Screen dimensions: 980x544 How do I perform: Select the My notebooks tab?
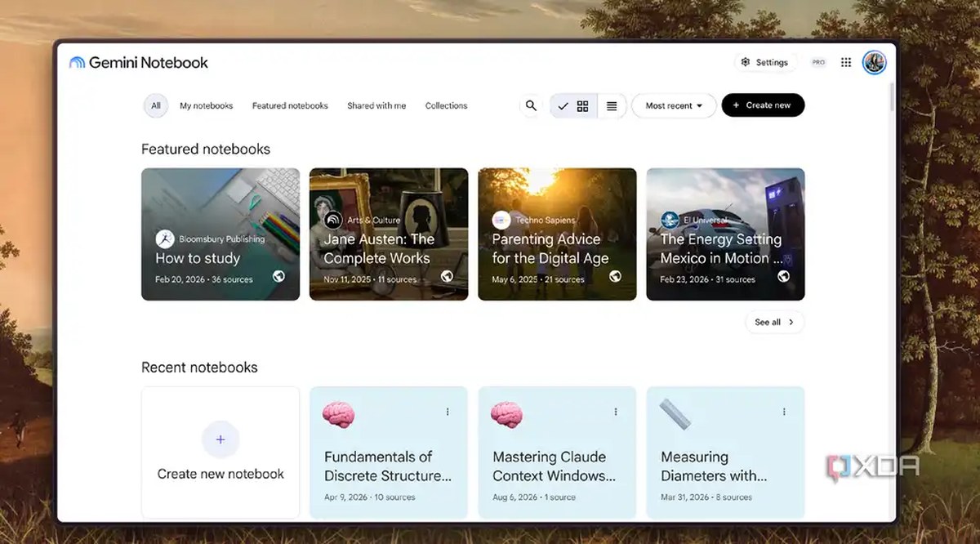[x=207, y=105]
